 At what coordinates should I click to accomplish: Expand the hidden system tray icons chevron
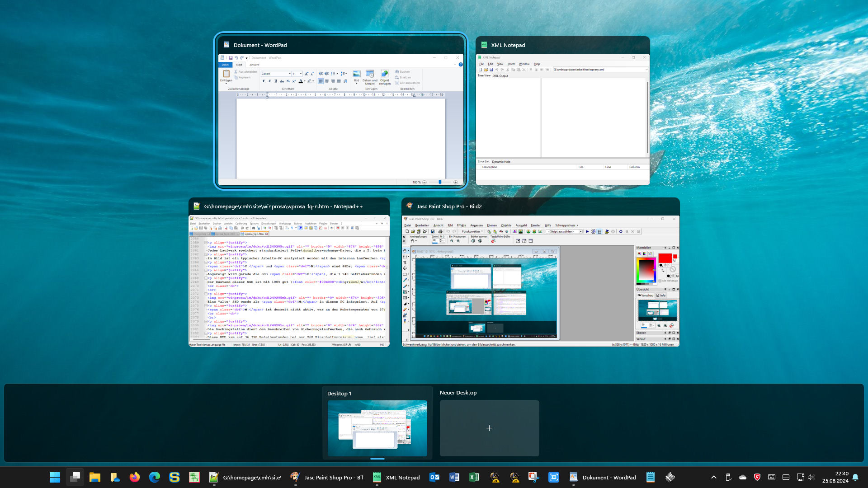point(714,477)
